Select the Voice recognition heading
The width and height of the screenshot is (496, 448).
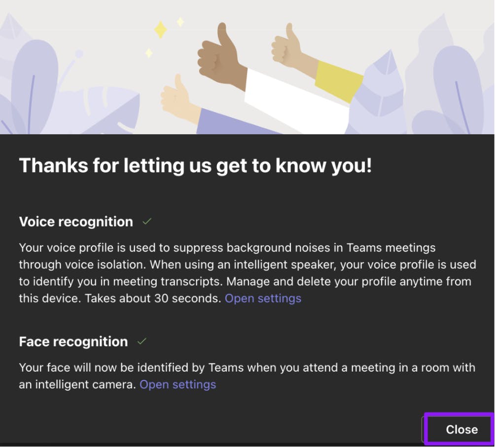coord(76,222)
